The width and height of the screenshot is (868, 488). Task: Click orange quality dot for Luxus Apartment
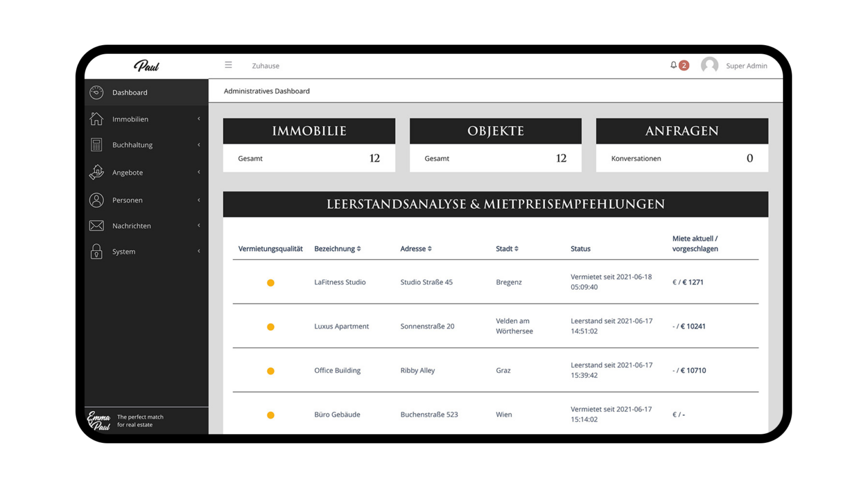click(x=271, y=327)
